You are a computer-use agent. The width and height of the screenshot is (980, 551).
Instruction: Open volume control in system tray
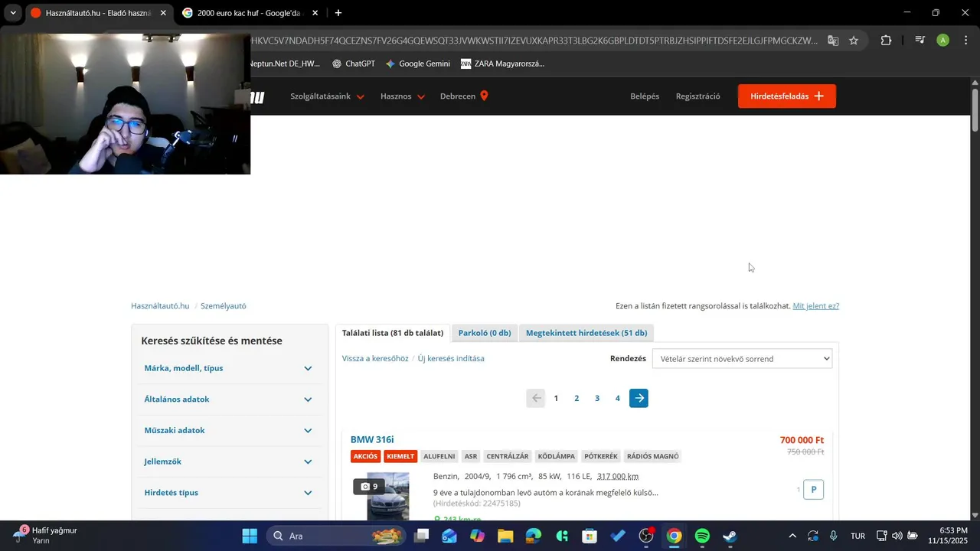pos(897,536)
